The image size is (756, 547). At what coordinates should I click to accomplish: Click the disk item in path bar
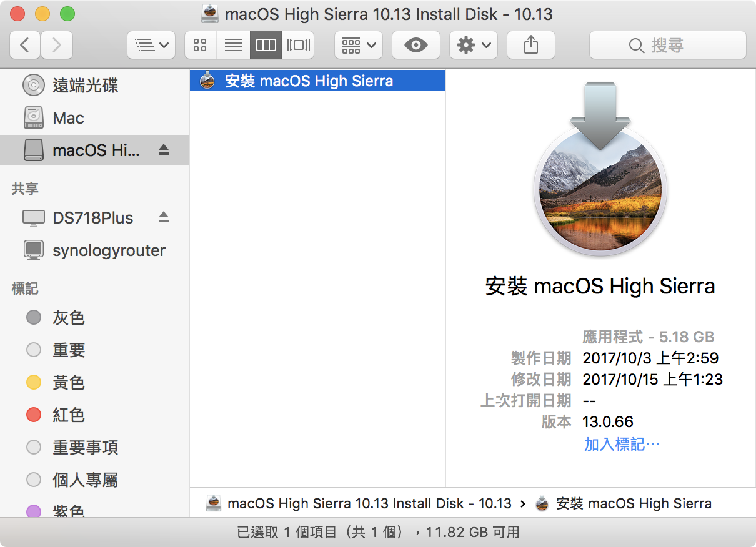coord(359,503)
